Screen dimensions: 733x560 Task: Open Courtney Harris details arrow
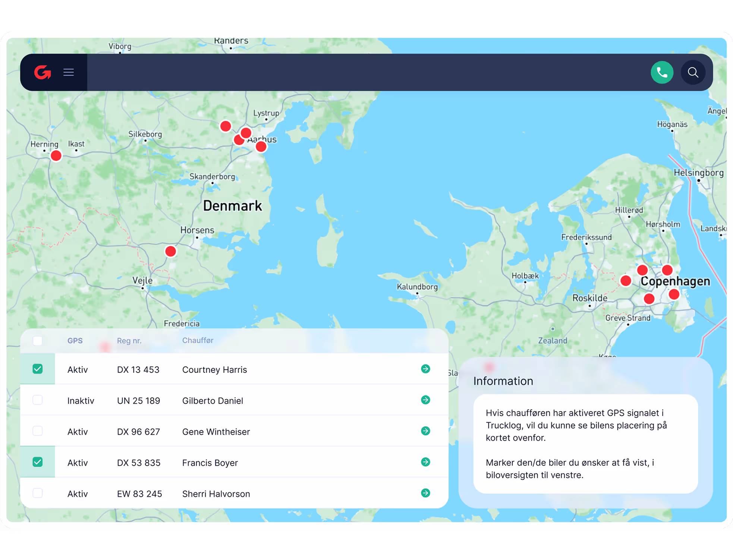[425, 369]
